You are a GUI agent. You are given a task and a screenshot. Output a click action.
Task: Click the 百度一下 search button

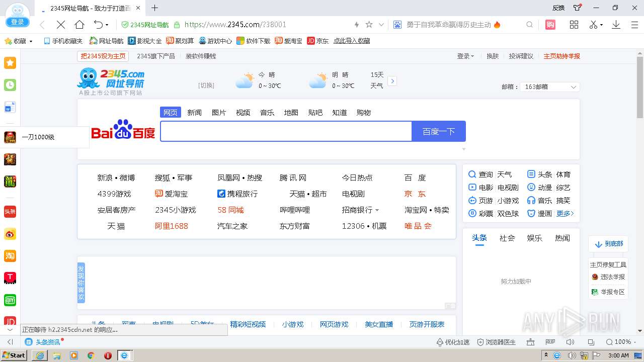click(x=439, y=131)
